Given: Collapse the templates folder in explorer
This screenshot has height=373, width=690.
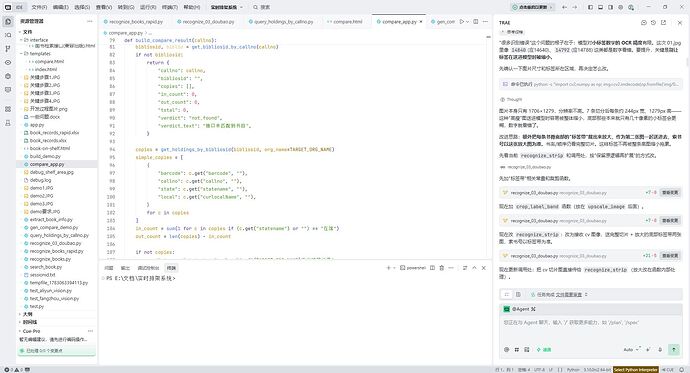Looking at the screenshot, I should pyautogui.click(x=21, y=54).
